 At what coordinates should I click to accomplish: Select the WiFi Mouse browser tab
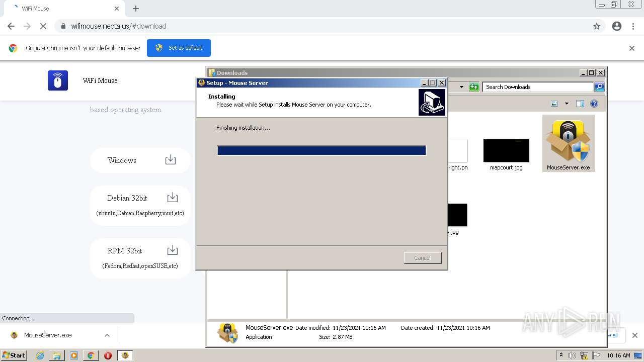coord(64,9)
